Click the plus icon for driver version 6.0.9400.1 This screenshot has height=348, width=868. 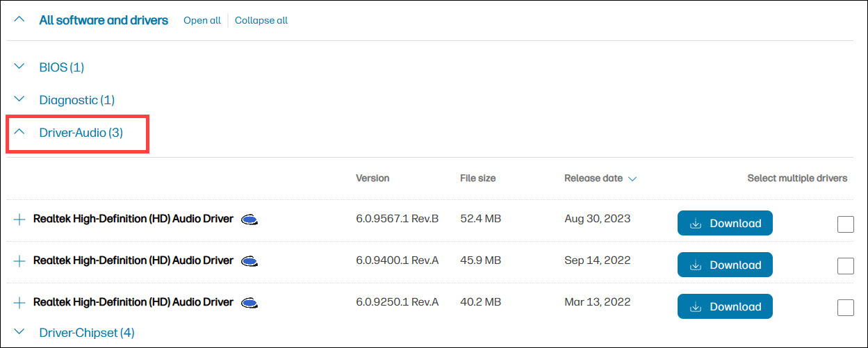point(19,261)
